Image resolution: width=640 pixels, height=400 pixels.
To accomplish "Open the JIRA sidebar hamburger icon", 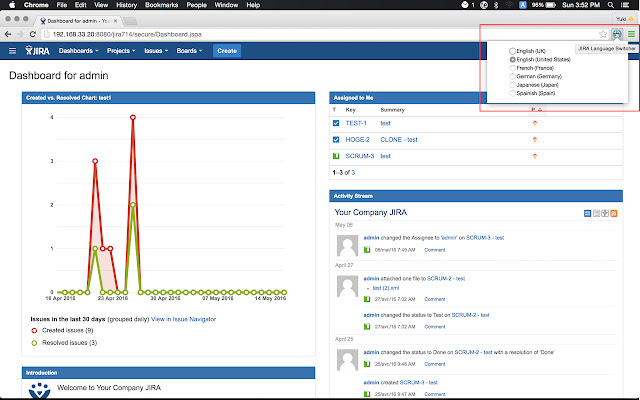I will click(13, 51).
